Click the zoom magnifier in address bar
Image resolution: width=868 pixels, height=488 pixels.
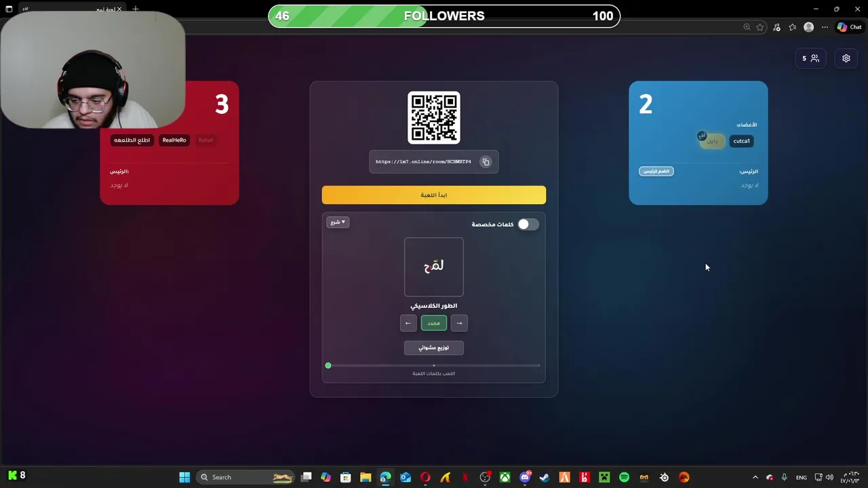(x=747, y=27)
